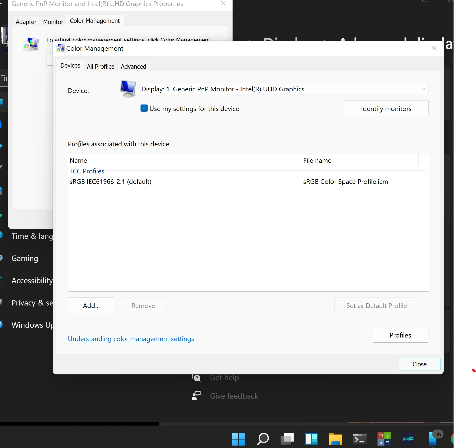Launch File Explorer from the taskbar
Screen dimensions: 476x448
(x=335, y=439)
